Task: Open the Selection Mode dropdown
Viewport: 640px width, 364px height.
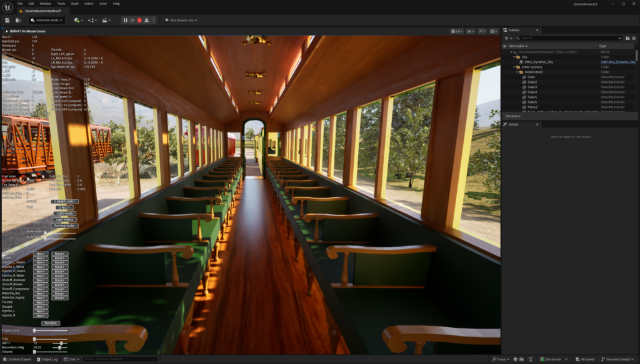Action: pyautogui.click(x=46, y=20)
